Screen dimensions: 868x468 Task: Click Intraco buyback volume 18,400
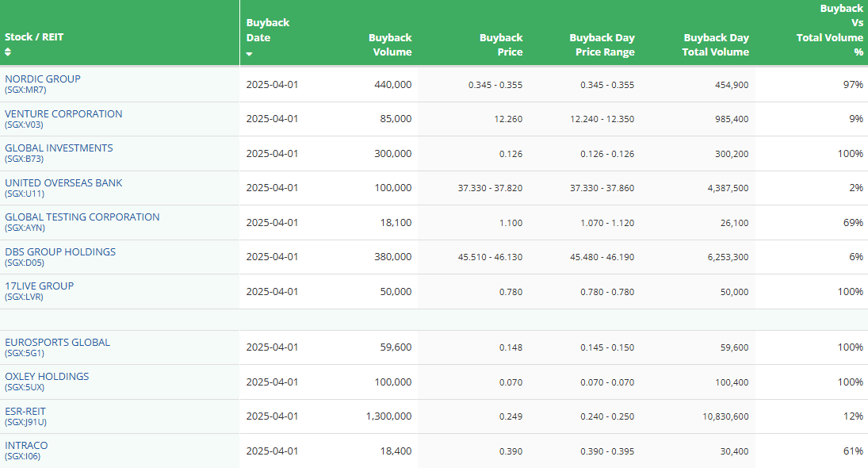(396, 451)
